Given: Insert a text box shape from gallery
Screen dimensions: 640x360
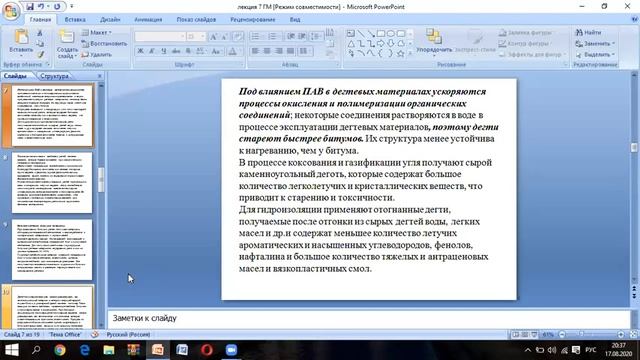Looking at the screenshot, I should click(x=350, y=33).
